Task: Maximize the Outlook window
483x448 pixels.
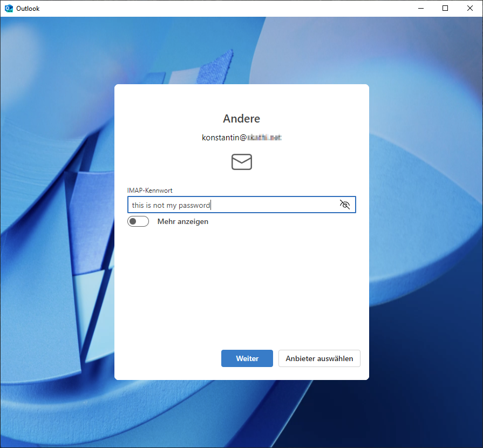Action: click(445, 8)
